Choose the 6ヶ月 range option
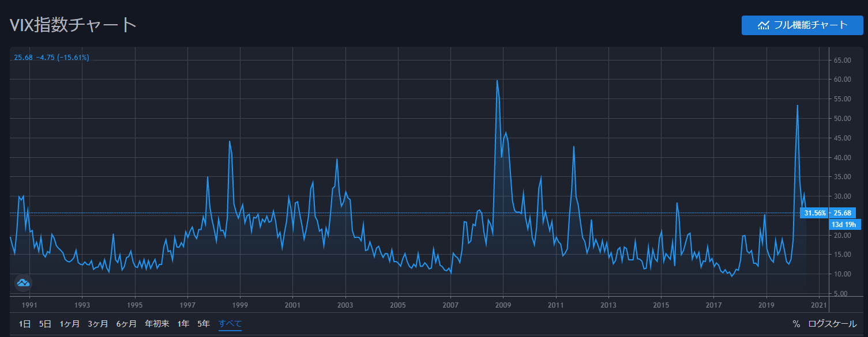The image size is (868, 337). [x=126, y=324]
